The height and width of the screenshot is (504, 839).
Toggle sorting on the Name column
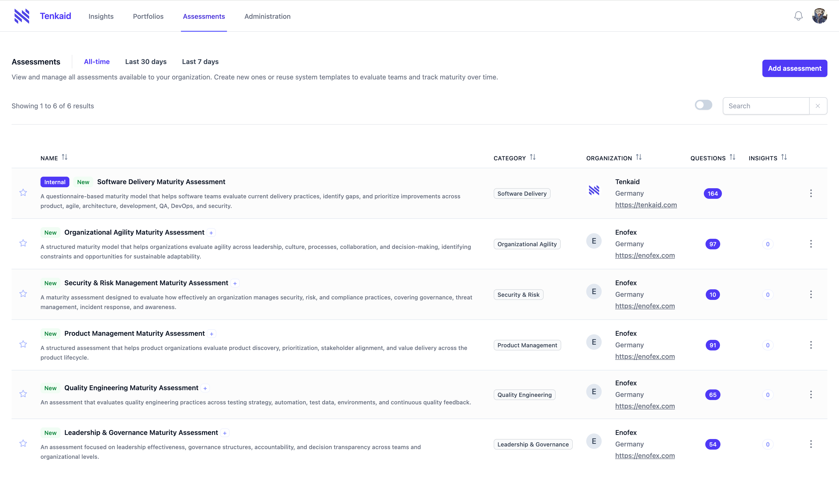pyautogui.click(x=65, y=157)
